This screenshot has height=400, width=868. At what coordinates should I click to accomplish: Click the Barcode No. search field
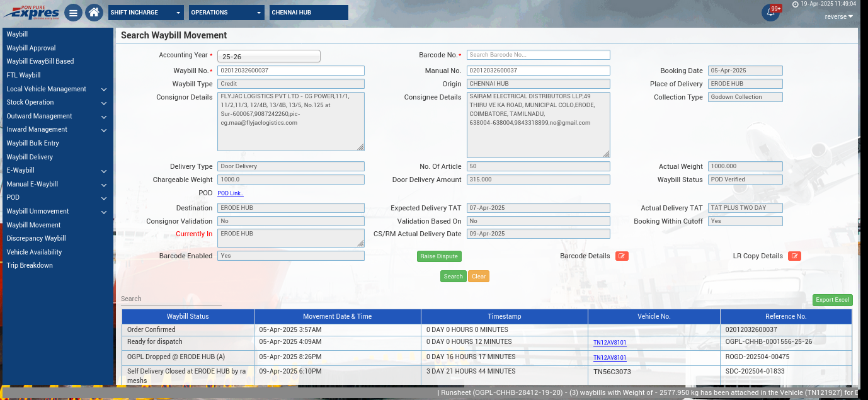(538, 55)
